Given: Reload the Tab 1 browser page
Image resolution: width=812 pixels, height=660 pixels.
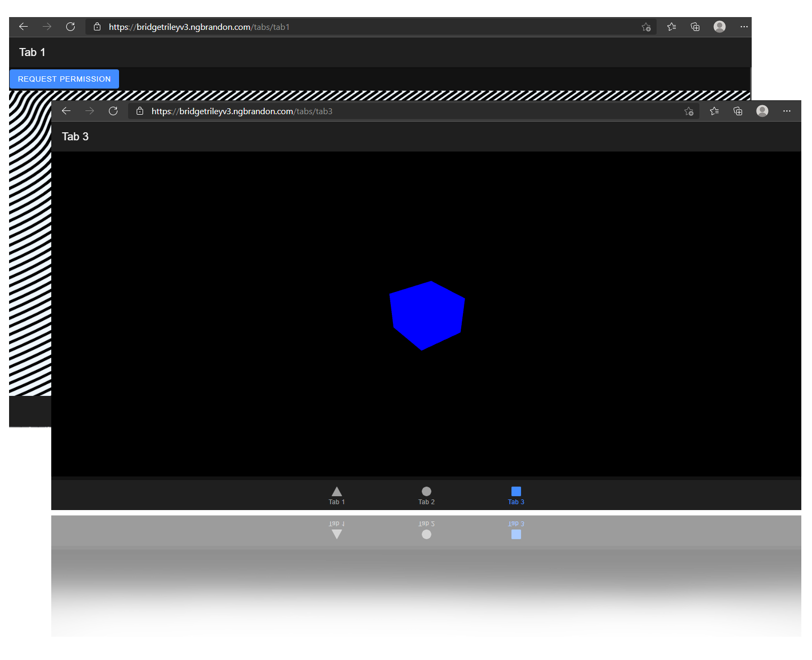Looking at the screenshot, I should click(x=70, y=27).
